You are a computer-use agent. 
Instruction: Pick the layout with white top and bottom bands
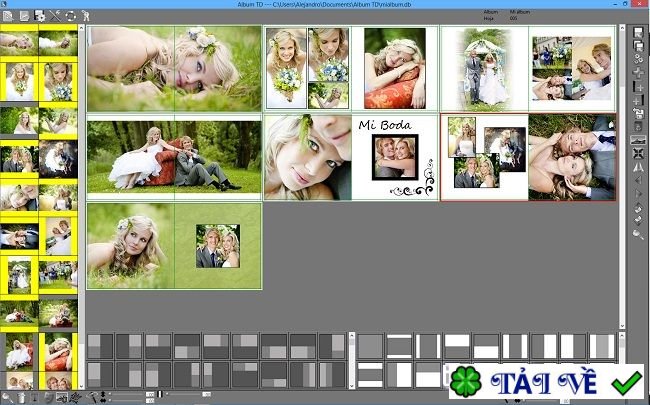pyautogui.click(x=399, y=346)
